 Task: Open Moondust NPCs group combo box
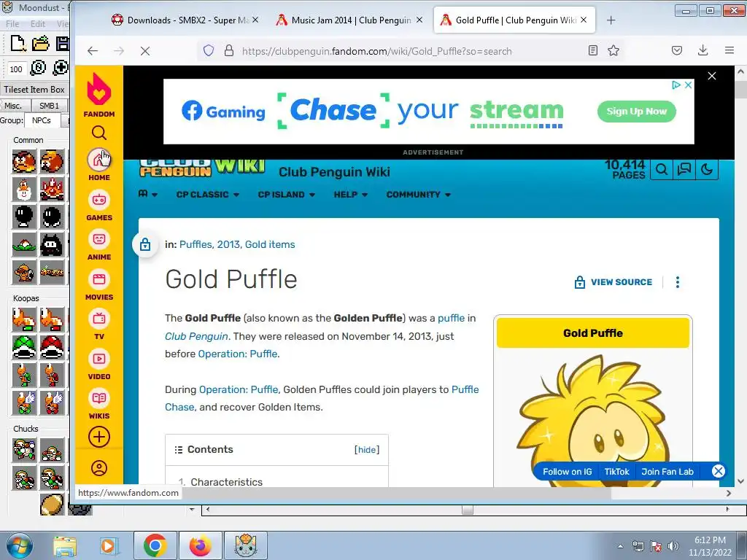[x=43, y=120]
